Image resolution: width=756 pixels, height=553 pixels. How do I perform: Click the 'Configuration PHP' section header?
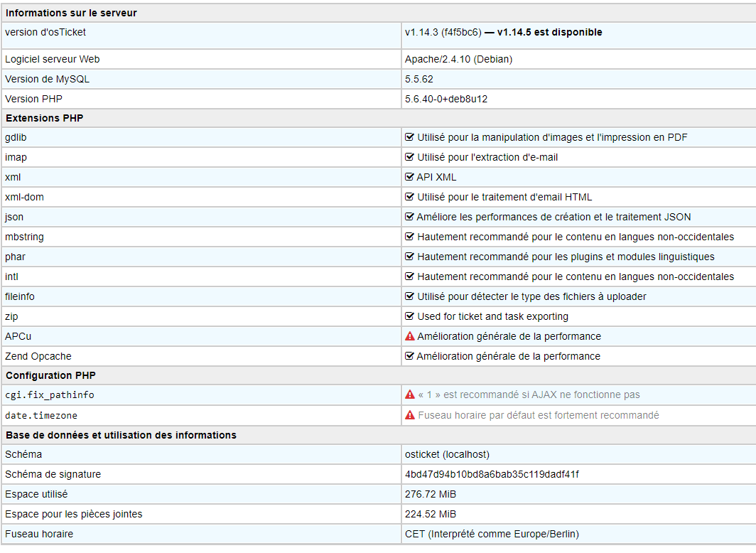tap(50, 375)
